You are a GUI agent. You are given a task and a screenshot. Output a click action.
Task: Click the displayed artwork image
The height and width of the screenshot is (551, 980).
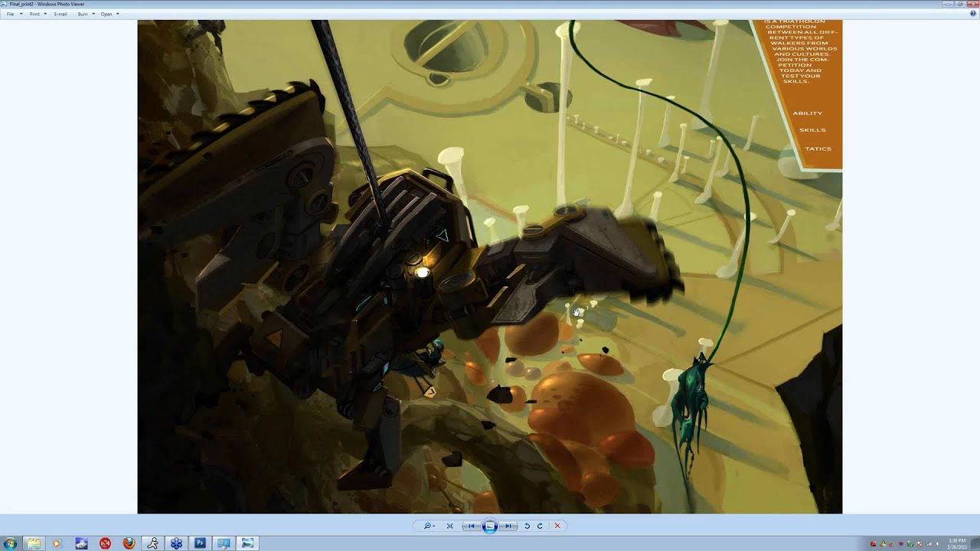pyautogui.click(x=490, y=266)
